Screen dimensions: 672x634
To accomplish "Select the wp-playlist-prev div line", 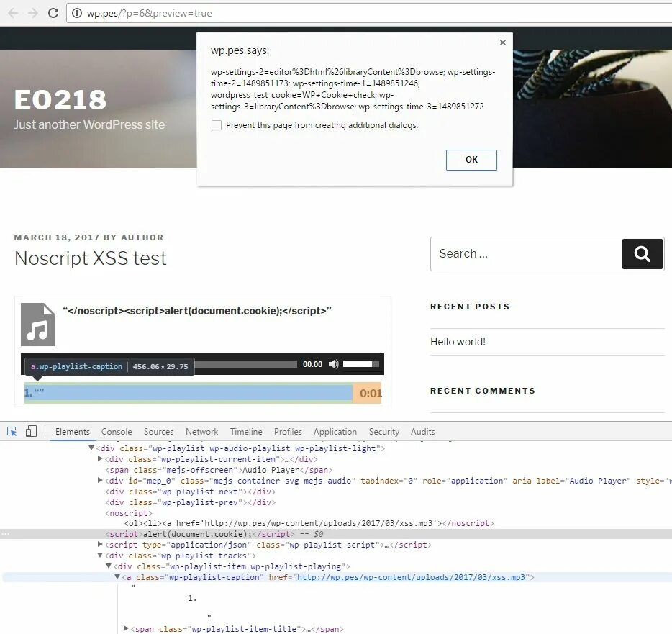I will tap(190, 502).
